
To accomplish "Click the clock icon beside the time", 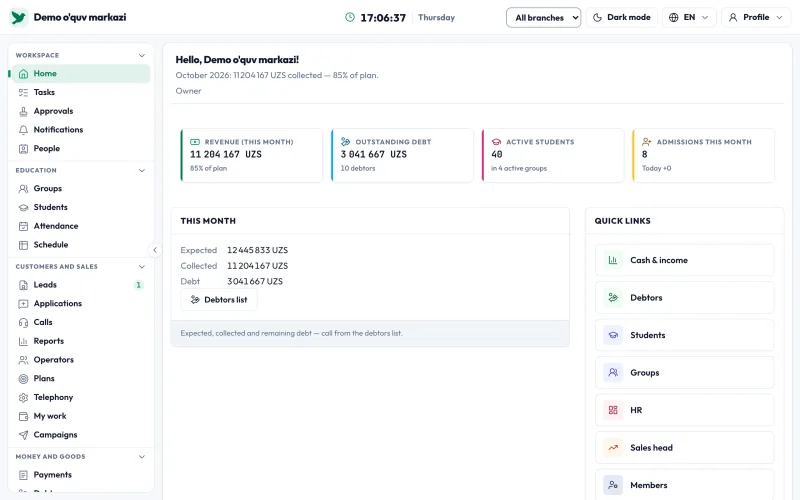I will pos(349,17).
